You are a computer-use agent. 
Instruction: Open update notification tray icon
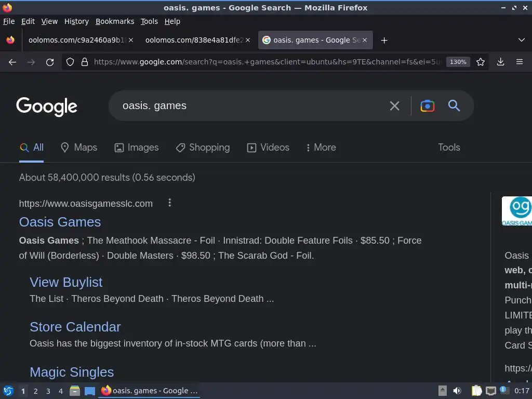[503, 390]
